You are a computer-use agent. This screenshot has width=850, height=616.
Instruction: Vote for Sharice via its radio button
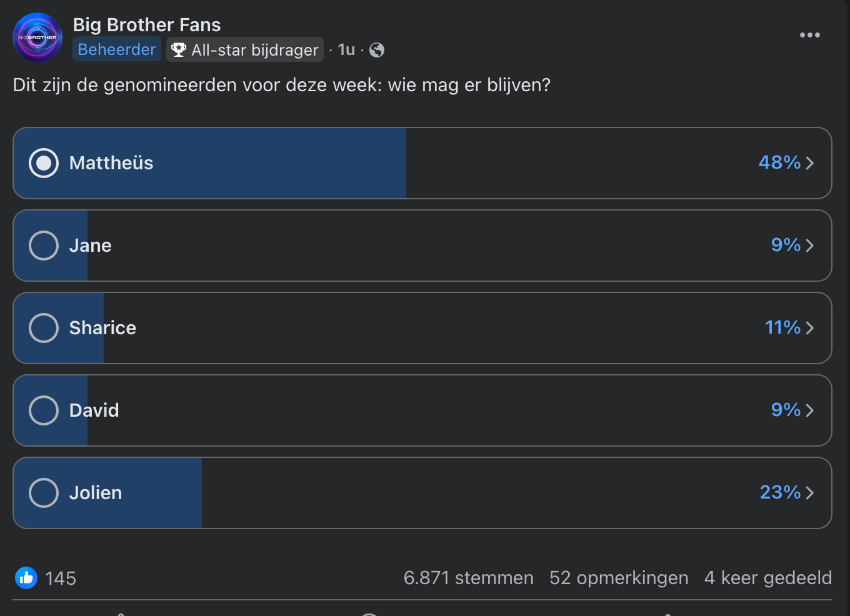pyautogui.click(x=44, y=328)
